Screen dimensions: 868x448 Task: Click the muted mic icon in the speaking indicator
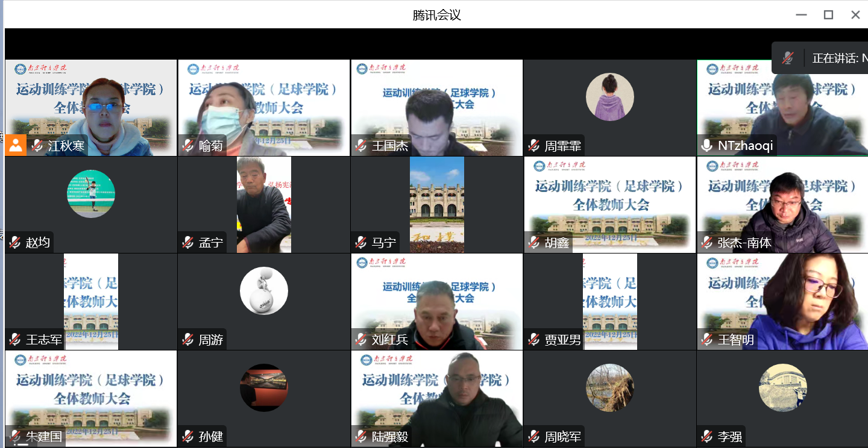click(x=788, y=58)
